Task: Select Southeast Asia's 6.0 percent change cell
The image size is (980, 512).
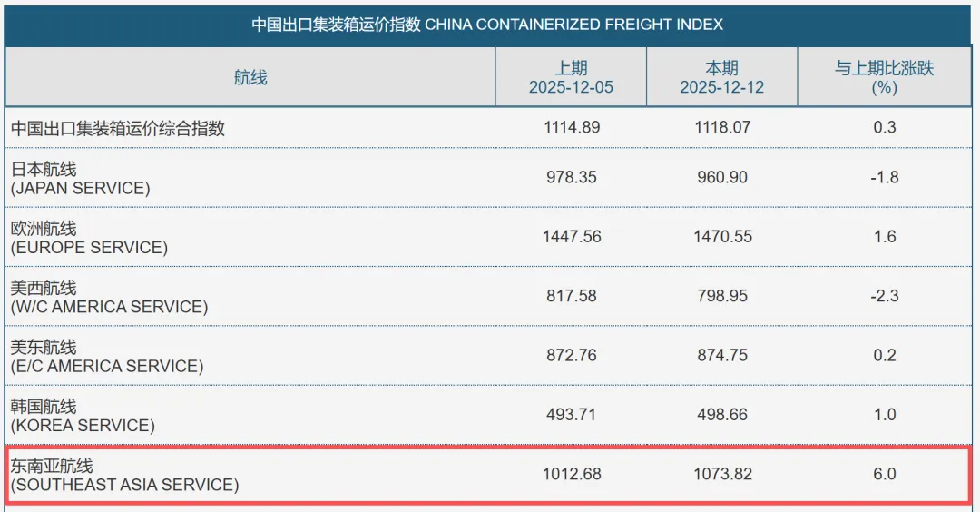Action: click(x=884, y=474)
